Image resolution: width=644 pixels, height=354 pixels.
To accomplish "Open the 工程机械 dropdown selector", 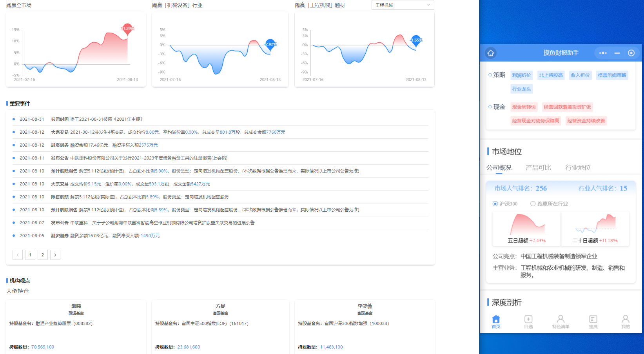I will pos(403,5).
